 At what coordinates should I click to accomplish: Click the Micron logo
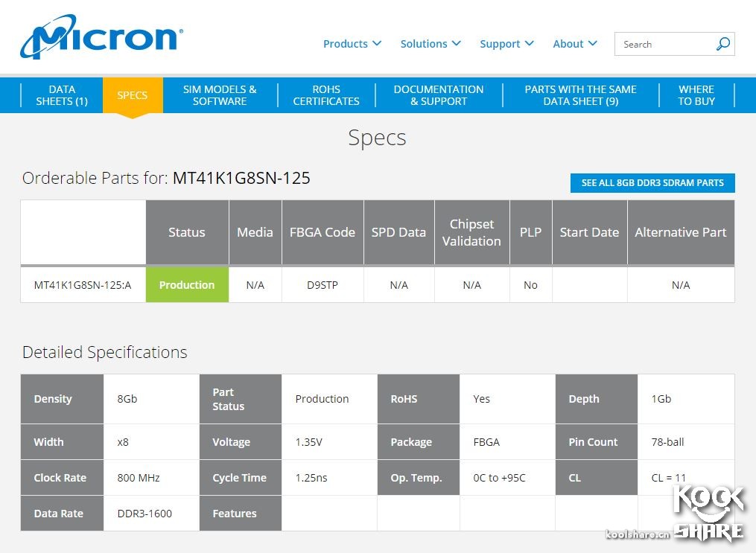(101, 37)
